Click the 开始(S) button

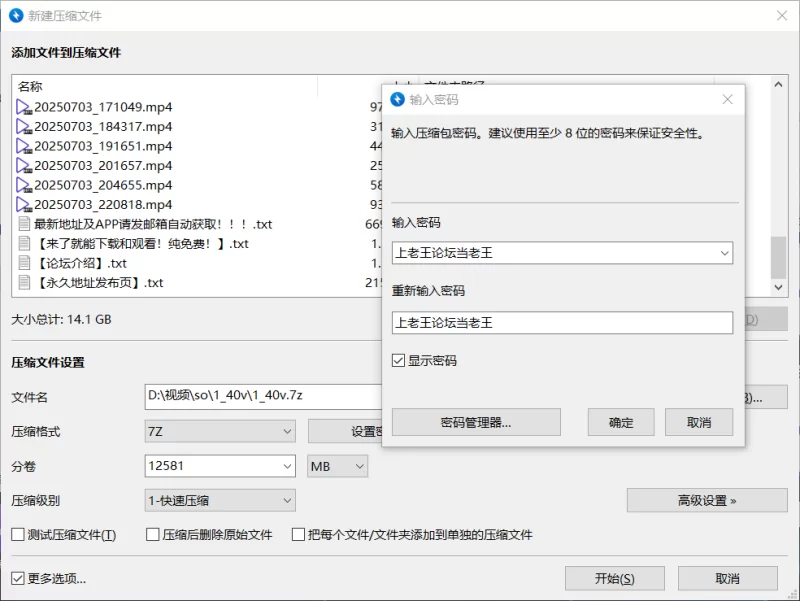pyautogui.click(x=615, y=579)
